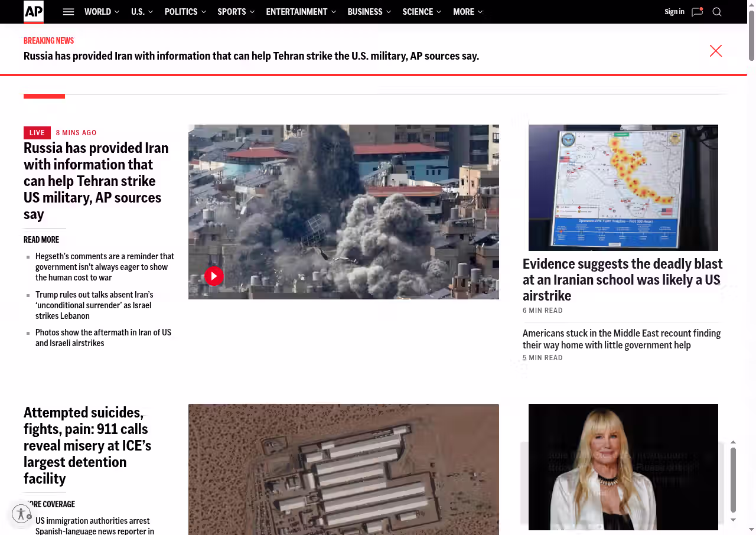This screenshot has width=756, height=535.
Task: Click the Iran strike map thumbnail
Action: (x=623, y=187)
